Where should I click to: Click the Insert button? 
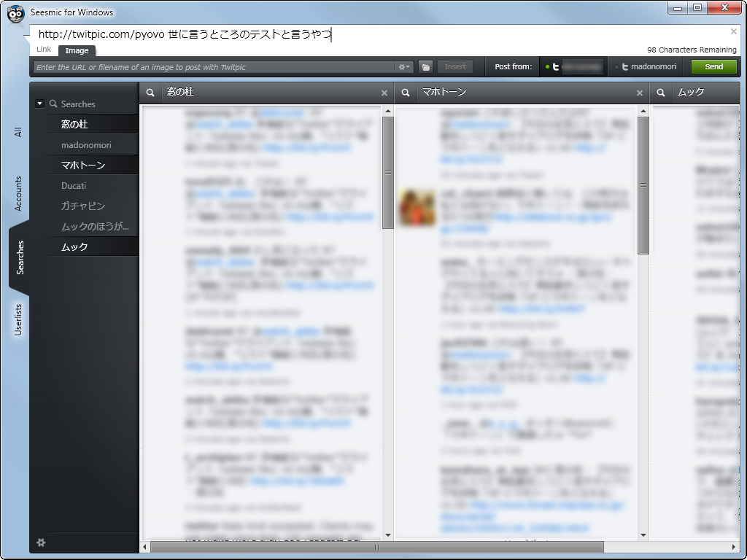coord(455,66)
